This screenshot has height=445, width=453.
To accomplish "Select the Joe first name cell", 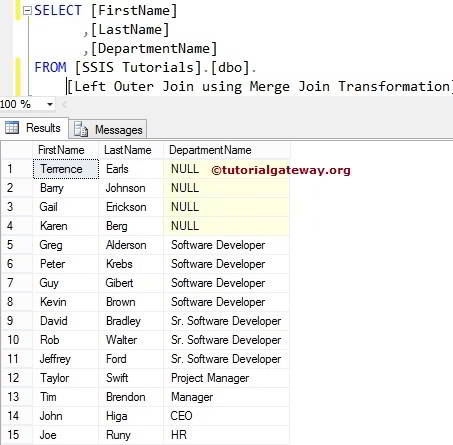I will 66,435.
